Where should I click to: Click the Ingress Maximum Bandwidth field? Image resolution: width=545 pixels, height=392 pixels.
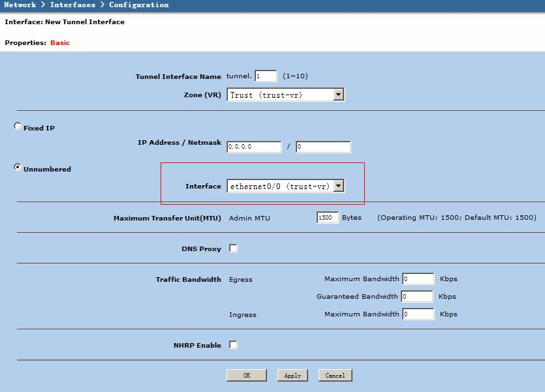(418, 314)
